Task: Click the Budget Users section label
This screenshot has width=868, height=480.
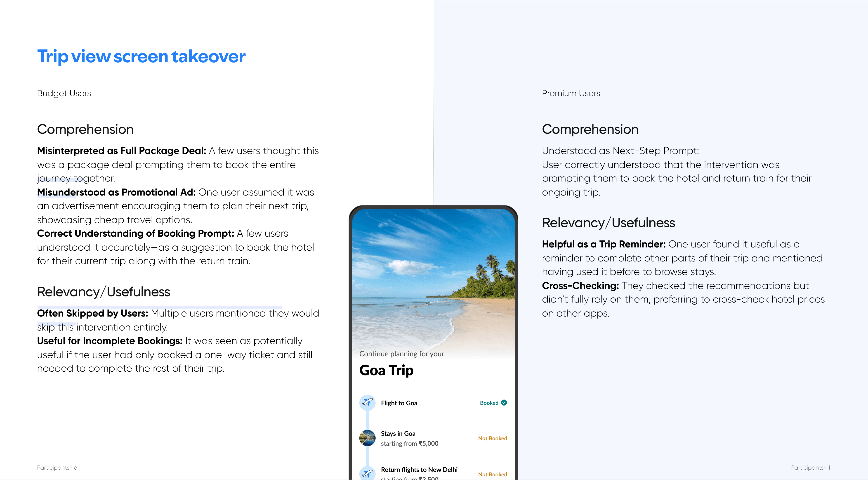Action: coord(64,93)
